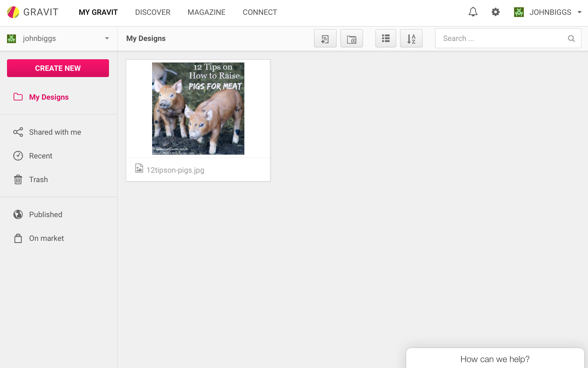This screenshot has width=588, height=368.
Task: Toggle the A-Z sort order
Action: click(x=411, y=39)
